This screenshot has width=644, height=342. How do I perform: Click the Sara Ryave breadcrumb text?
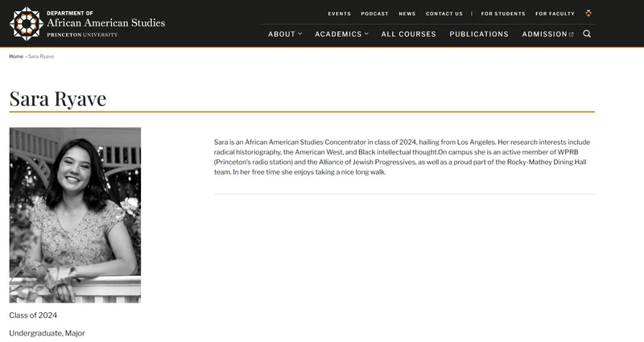point(41,56)
